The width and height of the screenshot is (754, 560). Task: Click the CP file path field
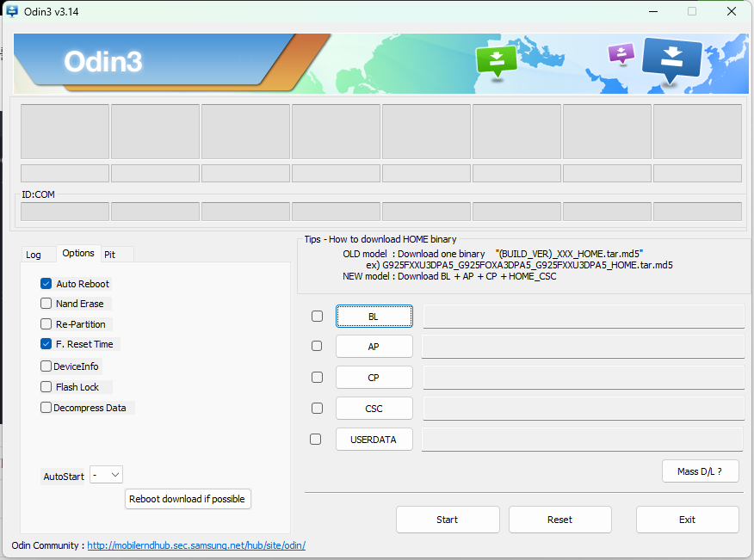point(584,378)
